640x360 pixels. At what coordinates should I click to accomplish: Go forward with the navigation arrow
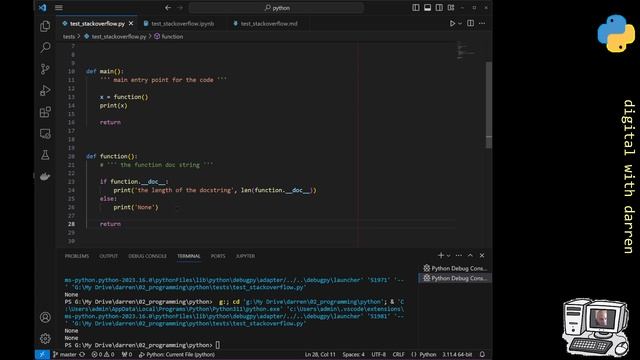(x=180, y=7)
